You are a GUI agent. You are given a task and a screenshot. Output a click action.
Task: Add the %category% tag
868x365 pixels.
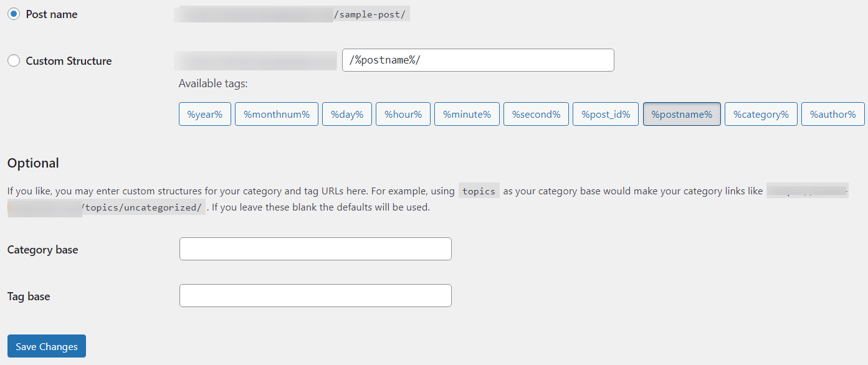pyautogui.click(x=761, y=113)
